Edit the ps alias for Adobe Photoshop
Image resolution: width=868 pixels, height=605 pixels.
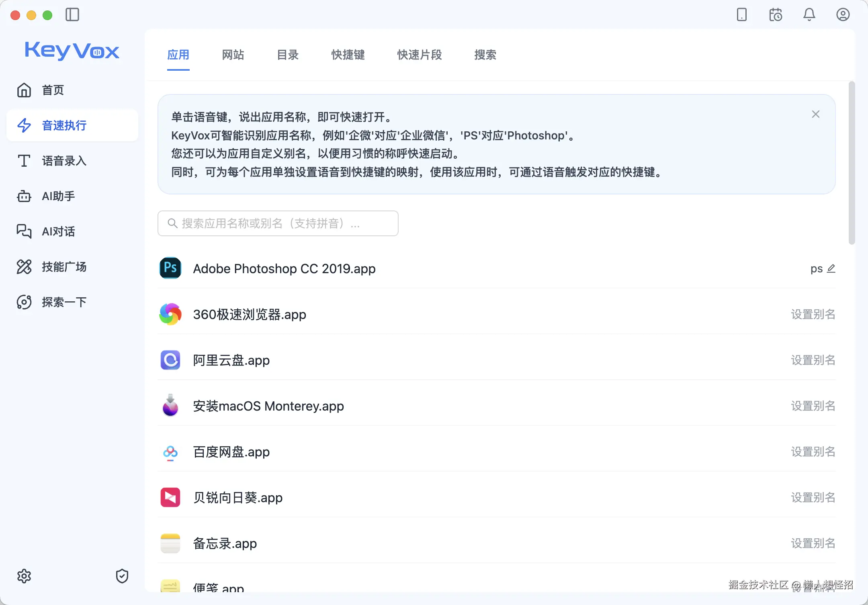pos(831,268)
